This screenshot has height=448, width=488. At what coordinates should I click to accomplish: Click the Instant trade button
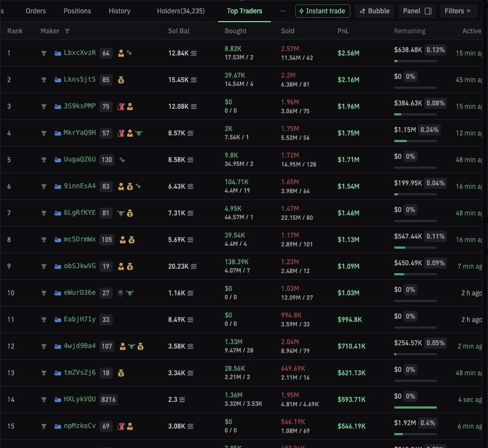pos(323,11)
